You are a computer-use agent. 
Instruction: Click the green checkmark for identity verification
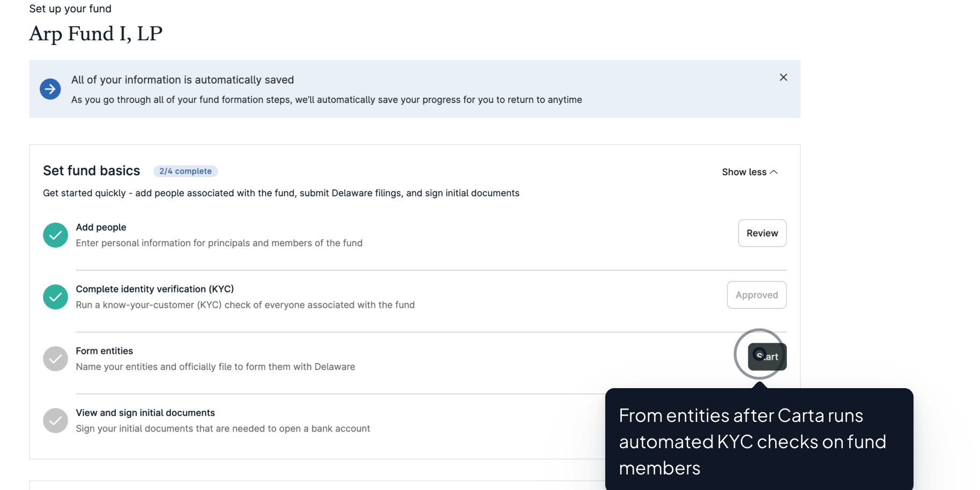(x=55, y=297)
